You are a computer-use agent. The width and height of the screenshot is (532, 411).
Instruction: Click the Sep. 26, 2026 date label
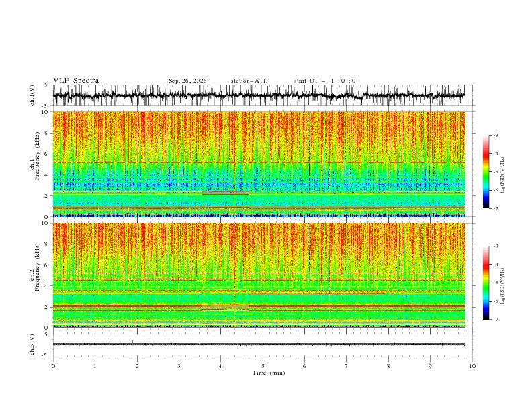[187, 81]
